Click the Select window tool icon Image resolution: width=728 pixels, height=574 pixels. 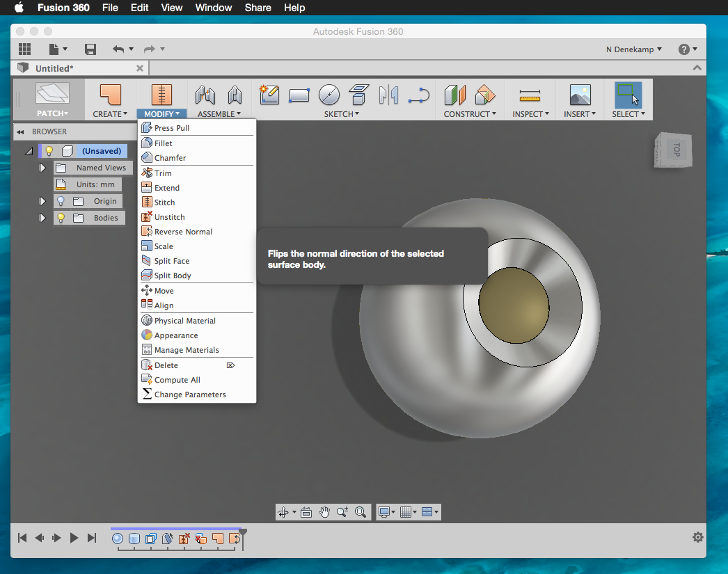628,95
